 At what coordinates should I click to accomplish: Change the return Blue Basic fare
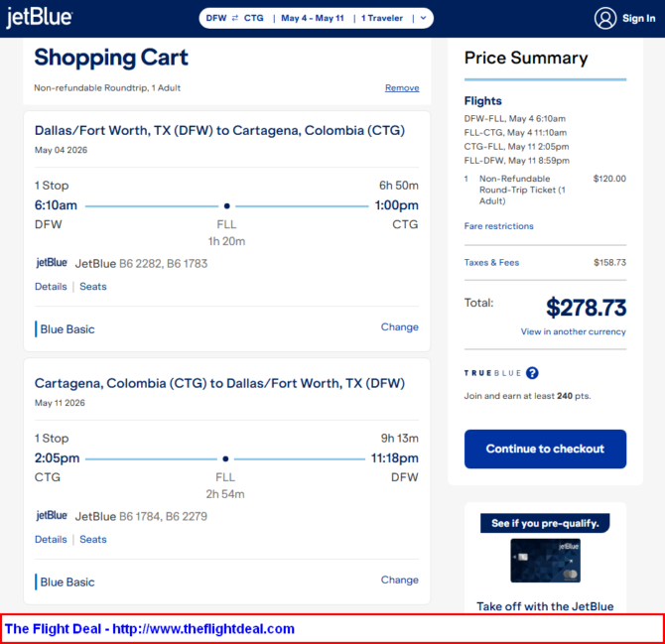click(x=399, y=580)
